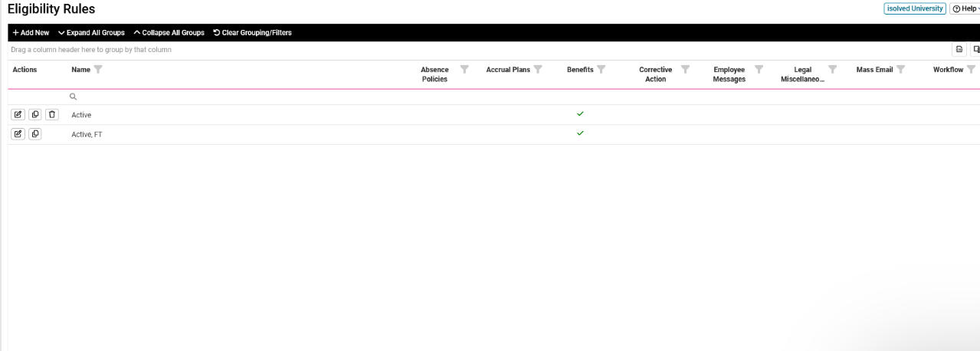The image size is (980, 351).
Task: Click the edit icon for the Active rule
Action: (18, 115)
